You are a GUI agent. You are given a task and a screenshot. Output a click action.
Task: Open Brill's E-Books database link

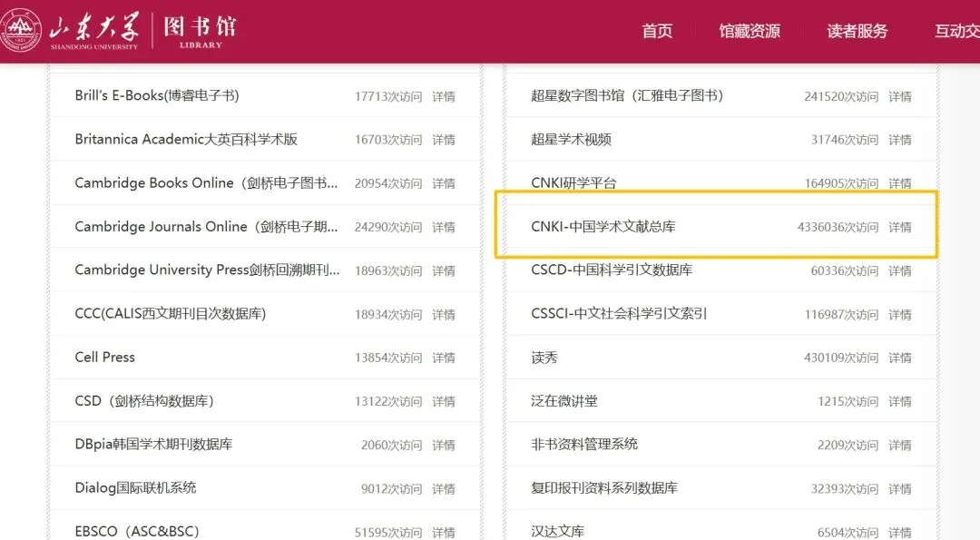157,95
